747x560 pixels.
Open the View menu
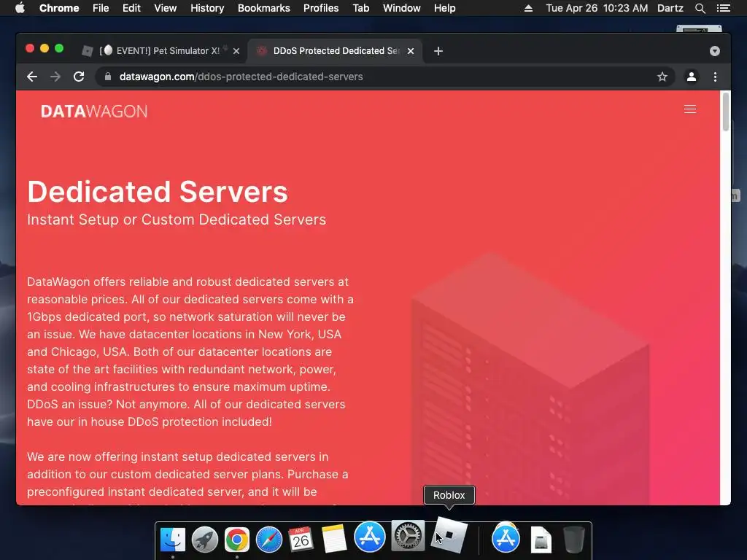tap(166, 8)
